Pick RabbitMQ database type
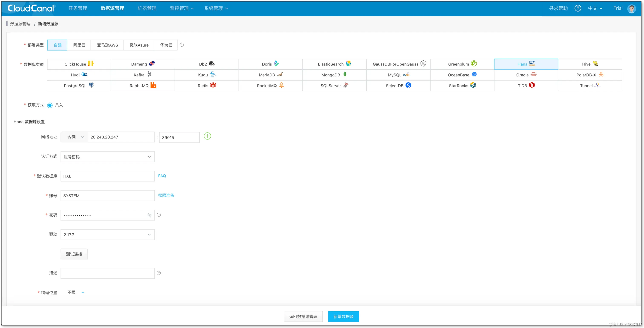 143,86
